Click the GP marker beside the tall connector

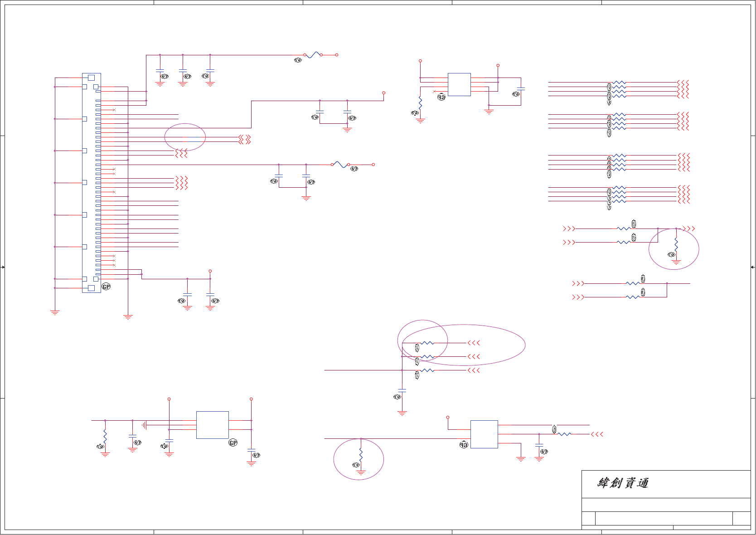pos(106,287)
